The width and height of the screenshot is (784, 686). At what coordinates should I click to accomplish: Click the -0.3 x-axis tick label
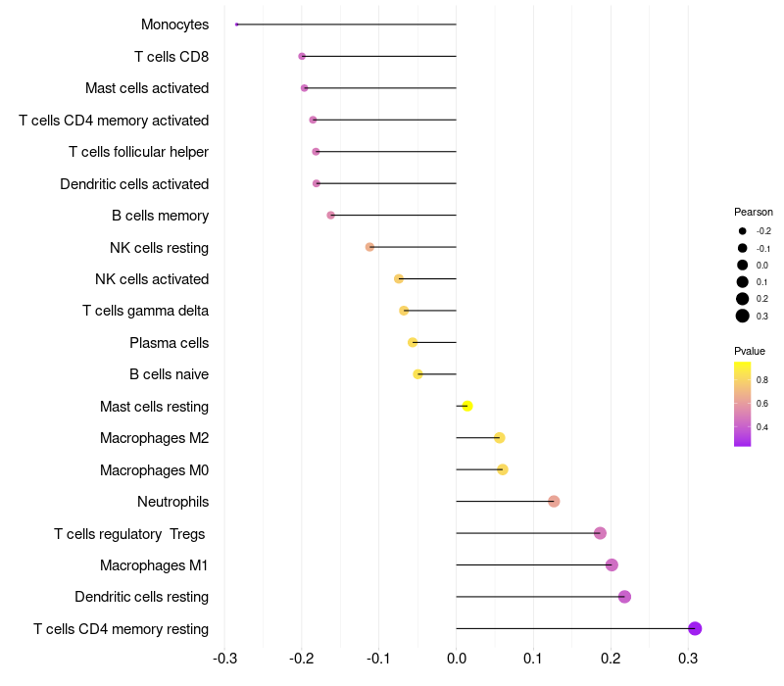point(224,659)
